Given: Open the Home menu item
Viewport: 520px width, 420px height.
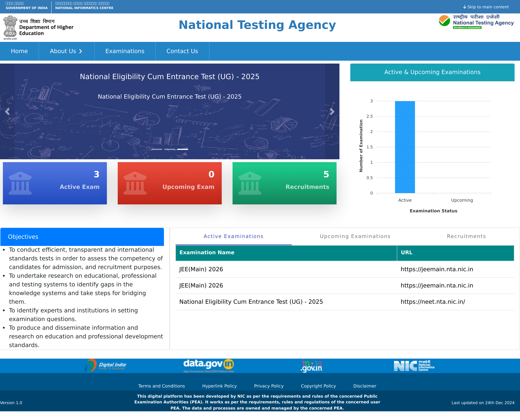Looking at the screenshot, I should click(x=19, y=51).
